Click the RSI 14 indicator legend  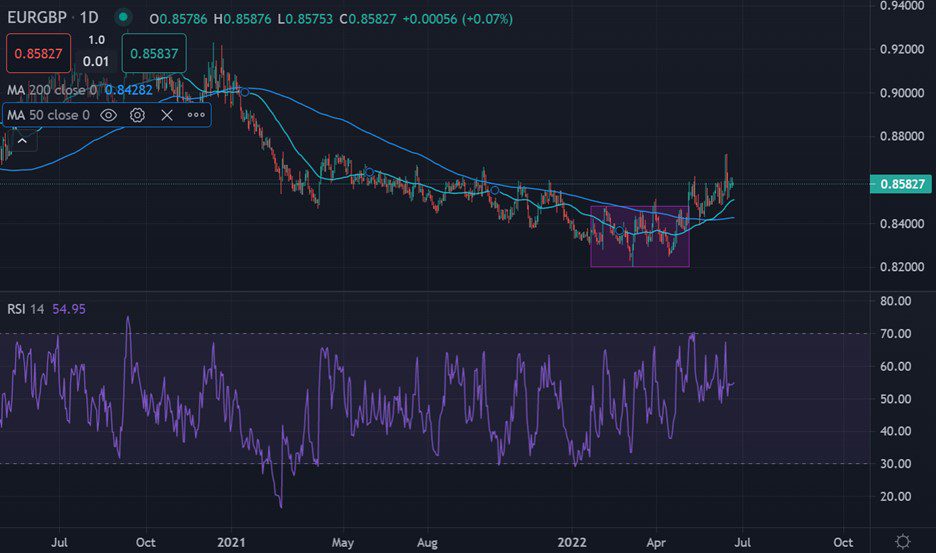click(26, 309)
